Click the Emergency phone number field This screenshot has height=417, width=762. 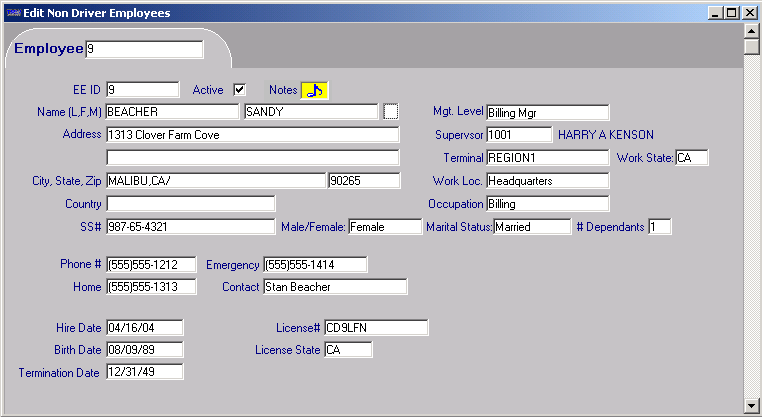(315, 265)
